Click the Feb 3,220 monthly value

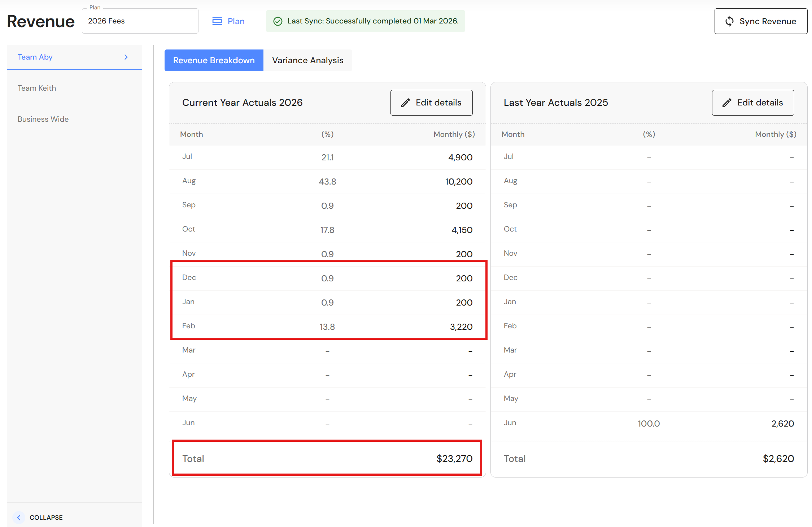(x=461, y=327)
